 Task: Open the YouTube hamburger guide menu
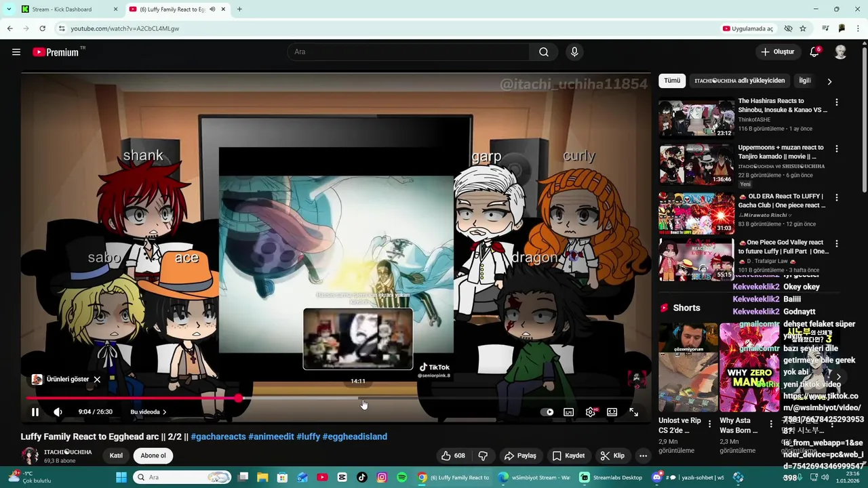[x=16, y=52]
